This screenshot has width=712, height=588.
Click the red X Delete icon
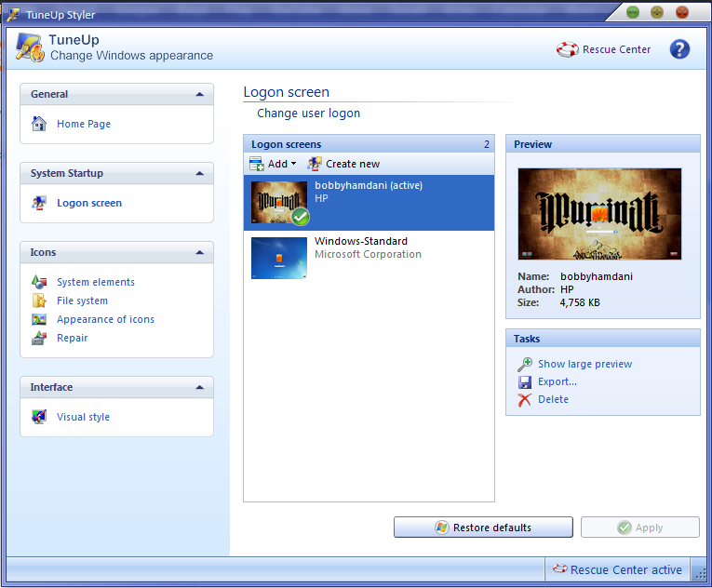tap(525, 399)
